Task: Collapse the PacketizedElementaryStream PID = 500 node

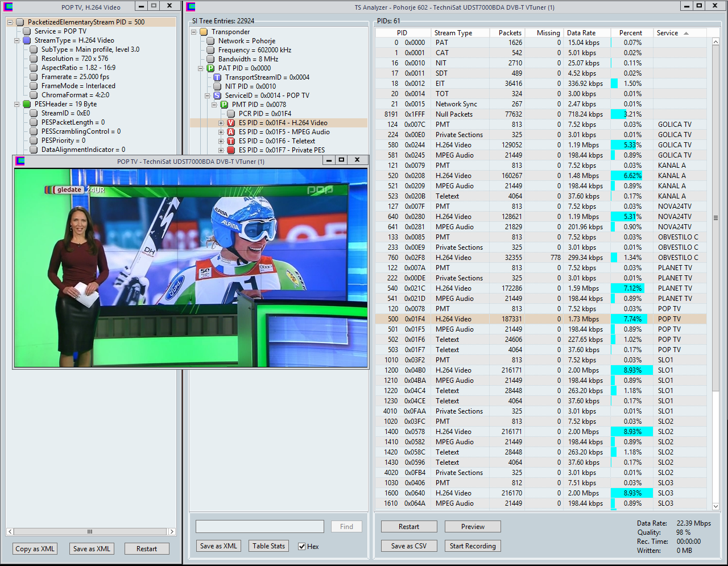Action: (x=10, y=22)
